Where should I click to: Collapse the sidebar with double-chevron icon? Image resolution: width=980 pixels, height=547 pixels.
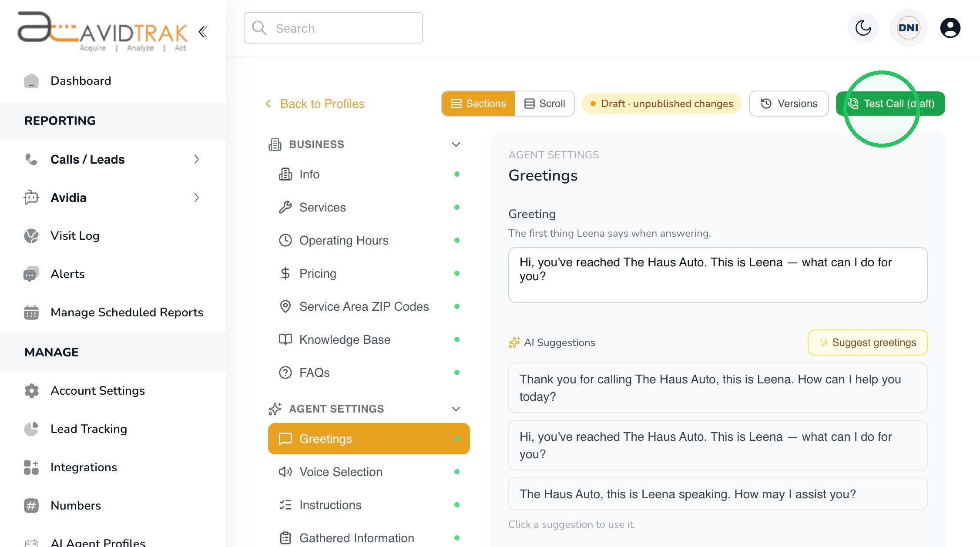203,32
